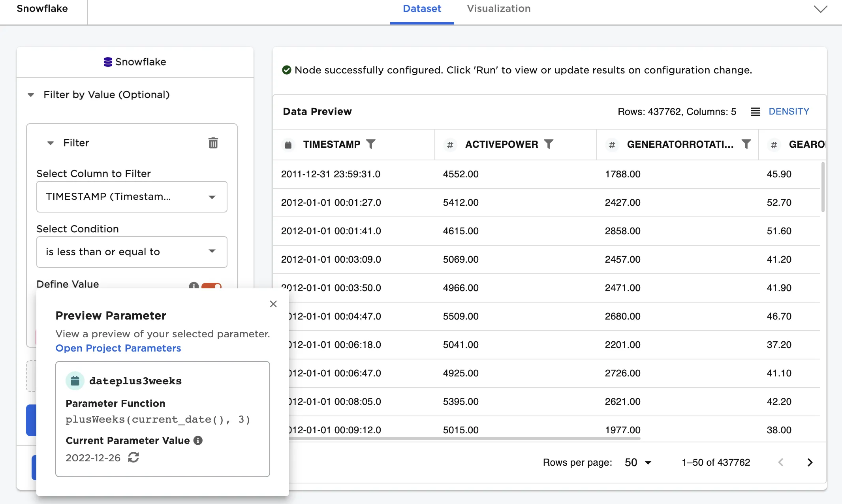Open Project Parameters link
The width and height of the screenshot is (842, 504).
click(118, 348)
